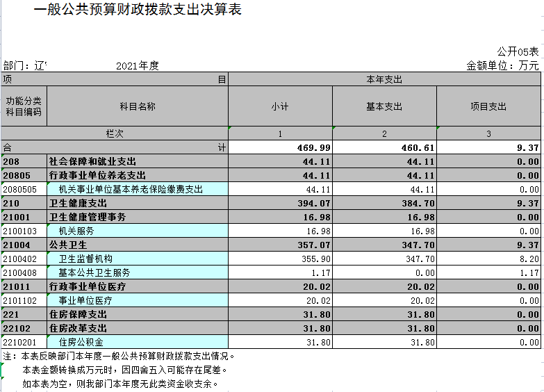Click the 本年支出 header cell
The width and height of the screenshot is (544, 392).
[384, 79]
